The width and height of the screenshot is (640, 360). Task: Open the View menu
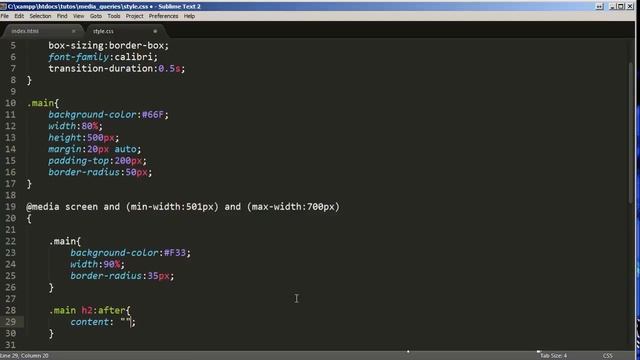point(78,16)
